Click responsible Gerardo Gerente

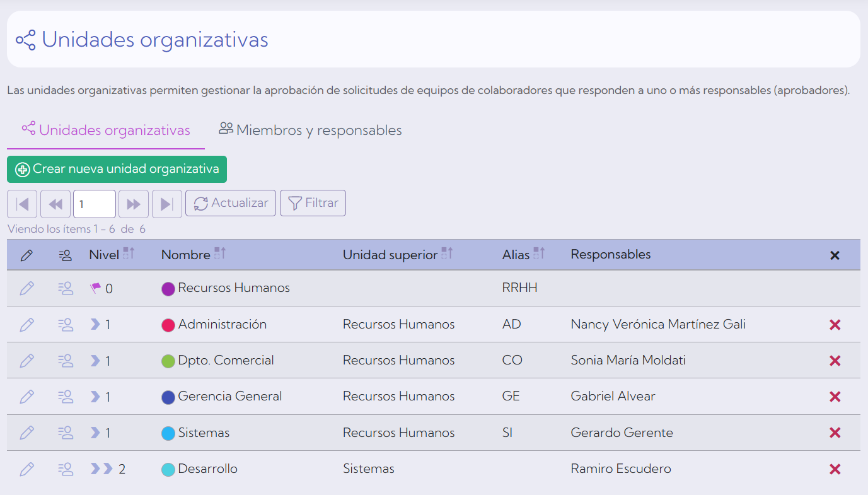tap(622, 433)
